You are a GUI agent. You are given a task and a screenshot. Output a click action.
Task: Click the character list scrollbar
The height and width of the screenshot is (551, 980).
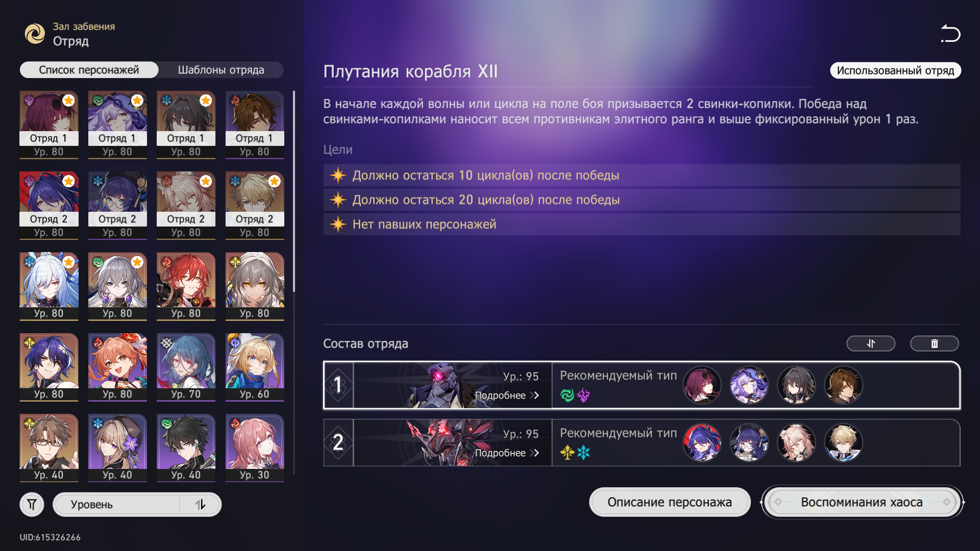click(294, 191)
